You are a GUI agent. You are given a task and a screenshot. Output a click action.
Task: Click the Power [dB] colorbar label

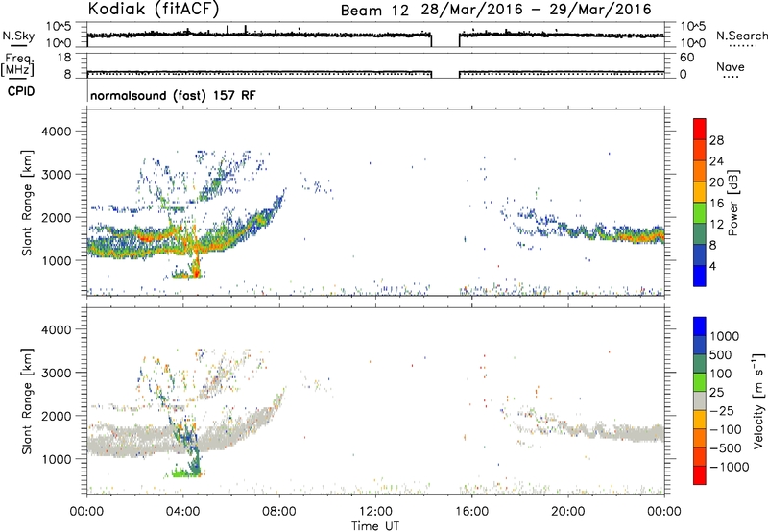pyautogui.click(x=733, y=203)
